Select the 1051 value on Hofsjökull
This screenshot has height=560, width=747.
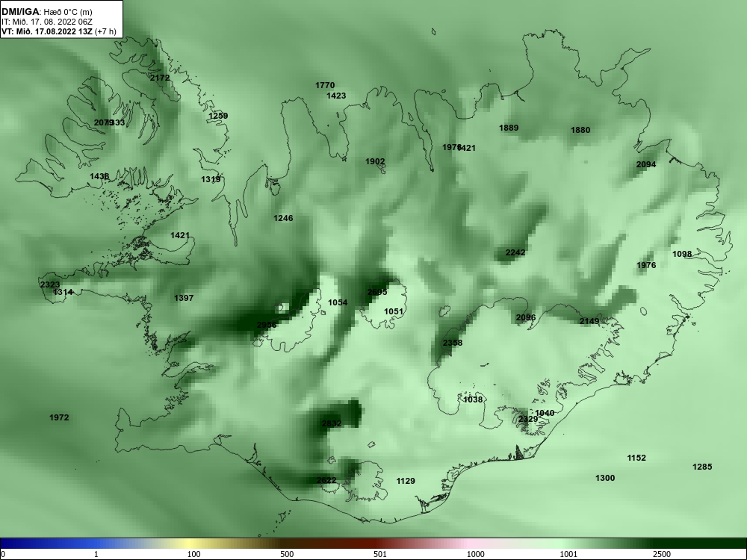coord(394,311)
